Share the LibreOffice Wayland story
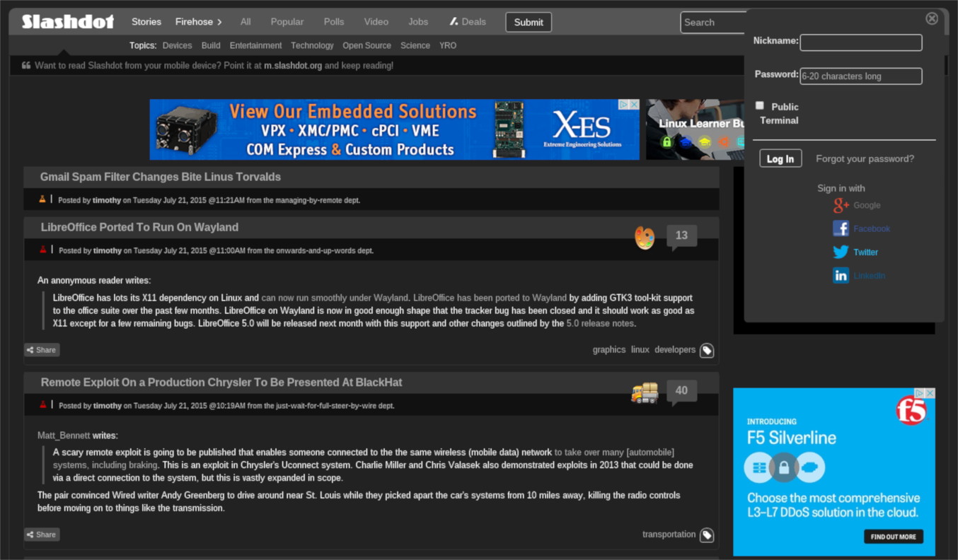Screen dimensions: 958x560 click(42, 350)
